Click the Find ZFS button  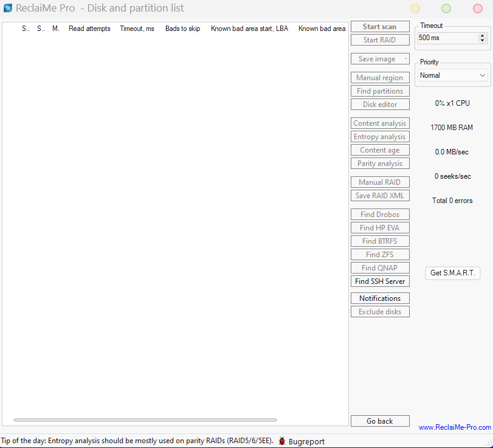click(x=380, y=255)
